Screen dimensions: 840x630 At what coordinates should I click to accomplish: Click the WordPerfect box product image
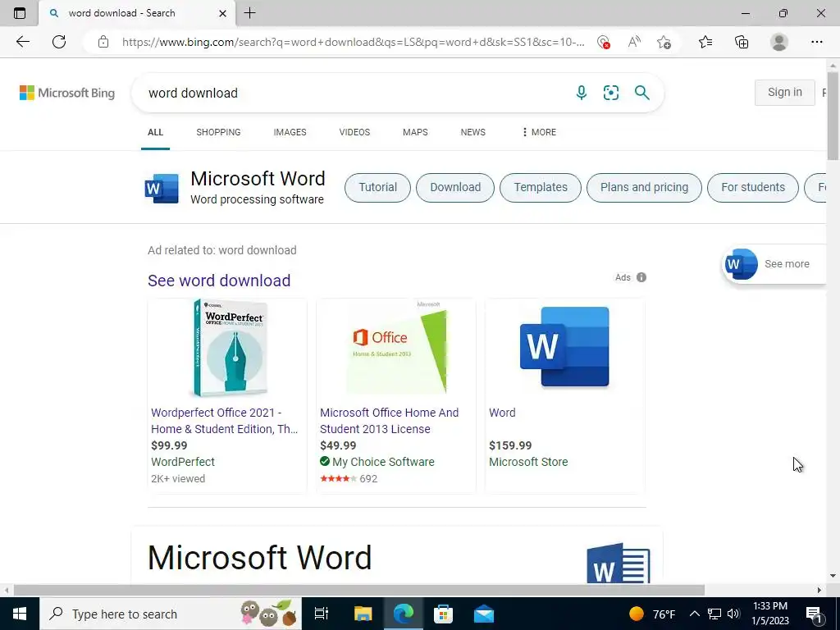(230, 348)
